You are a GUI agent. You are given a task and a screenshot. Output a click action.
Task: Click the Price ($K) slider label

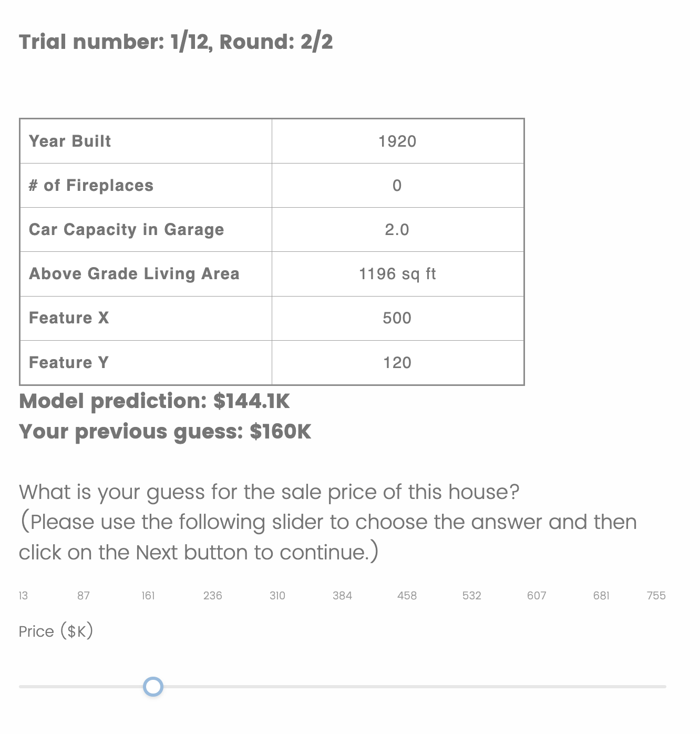[56, 631]
